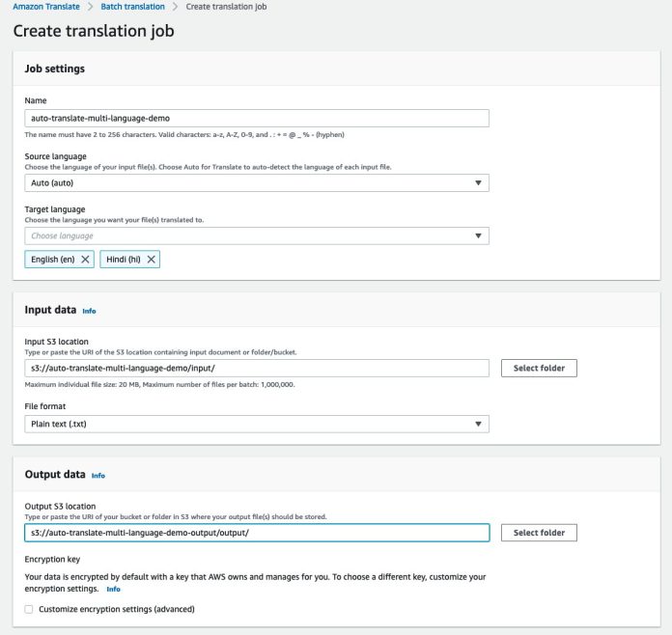Click the Output S3 location URI field

click(257, 533)
